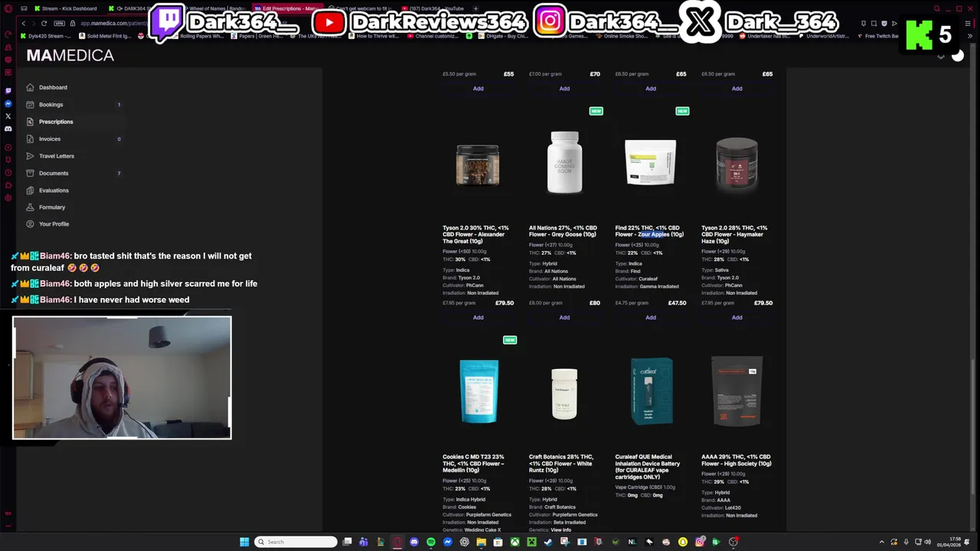Open Evaluations in the sidebar
Screen dimensions: 980x551
point(54,191)
